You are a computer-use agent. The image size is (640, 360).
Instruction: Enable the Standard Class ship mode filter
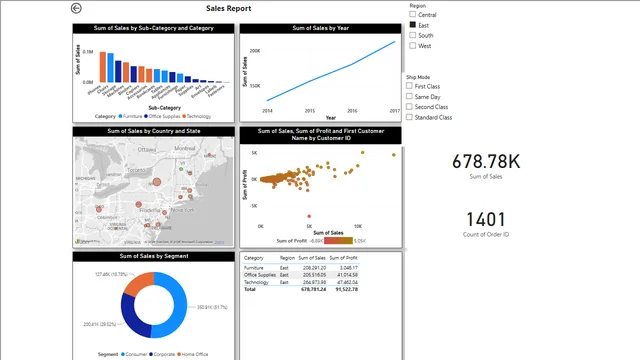[409, 117]
